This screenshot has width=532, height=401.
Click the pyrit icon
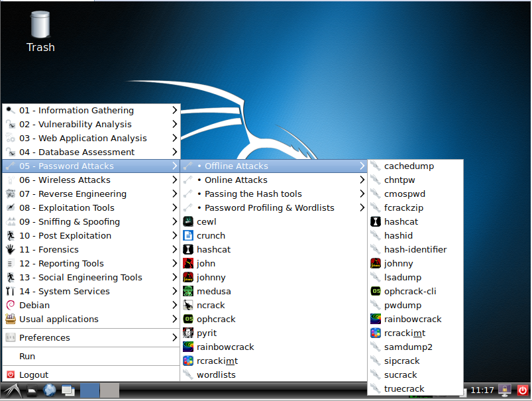pyautogui.click(x=188, y=333)
